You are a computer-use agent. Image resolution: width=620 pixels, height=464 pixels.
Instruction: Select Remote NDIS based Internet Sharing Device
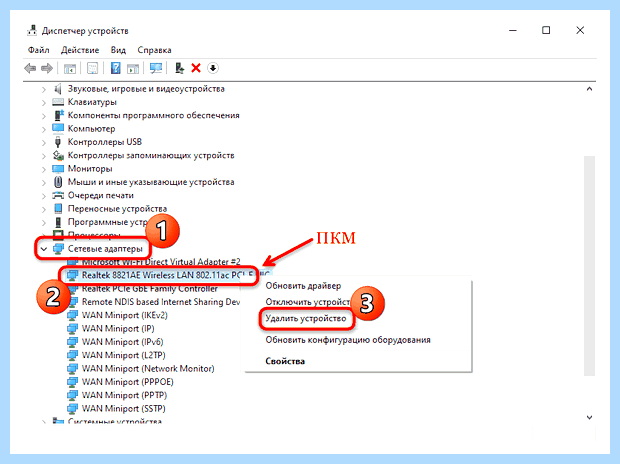(161, 302)
